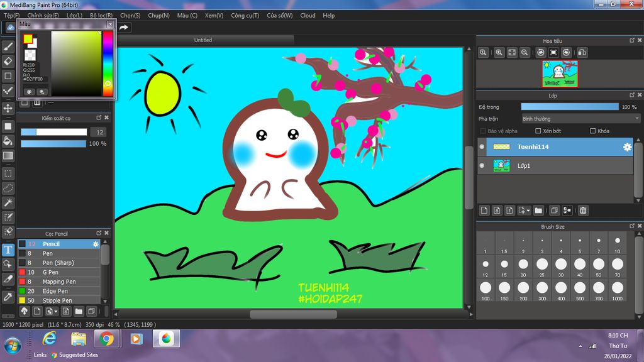Image resolution: width=644 pixels, height=362 pixels.
Task: Open Pencil brush settings gear
Action: click(96, 244)
